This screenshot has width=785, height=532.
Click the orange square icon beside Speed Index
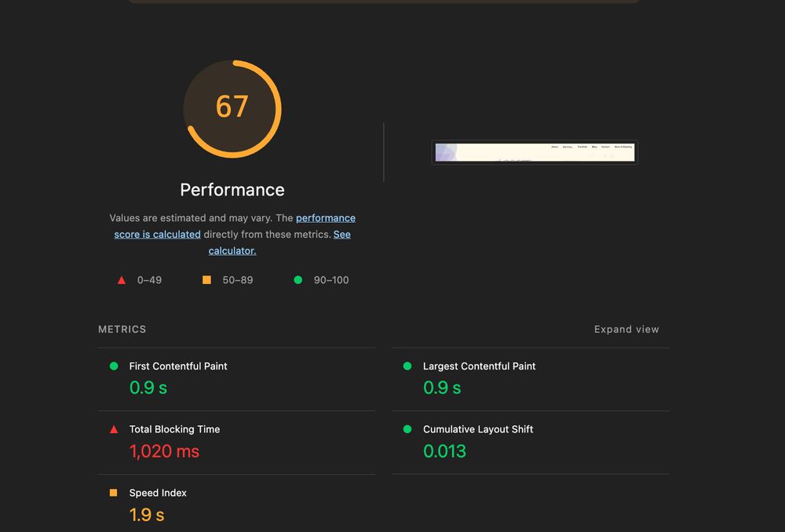[115, 493]
